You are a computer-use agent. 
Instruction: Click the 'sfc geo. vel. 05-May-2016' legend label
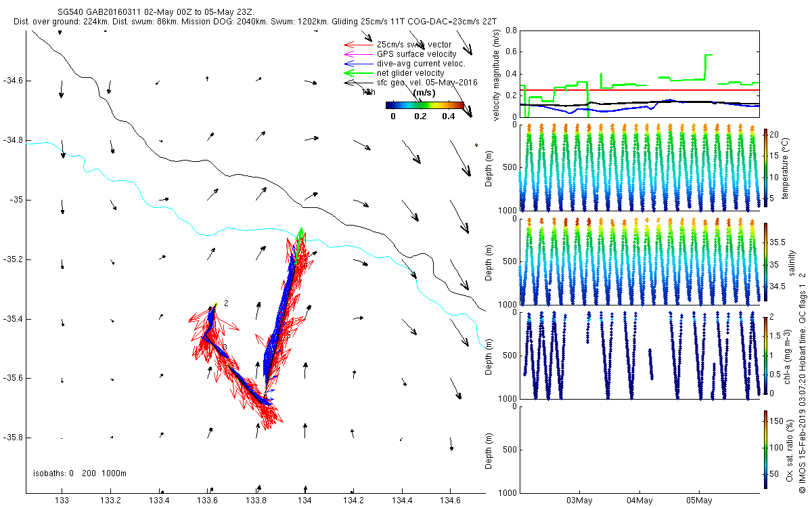(427, 83)
